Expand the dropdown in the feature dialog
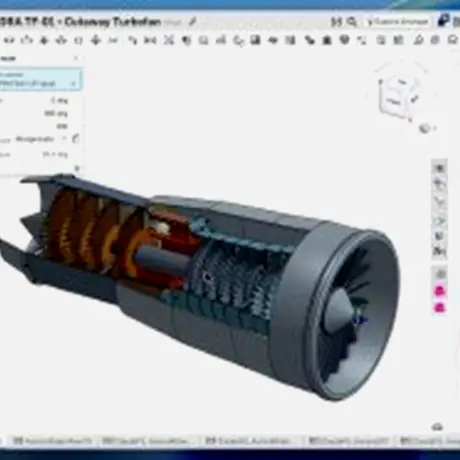Image resolution: width=460 pixels, height=460 pixels. [x=64, y=139]
